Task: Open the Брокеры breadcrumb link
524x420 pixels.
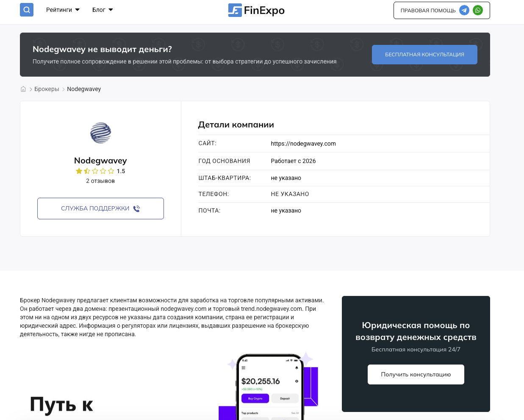Action: (47, 89)
